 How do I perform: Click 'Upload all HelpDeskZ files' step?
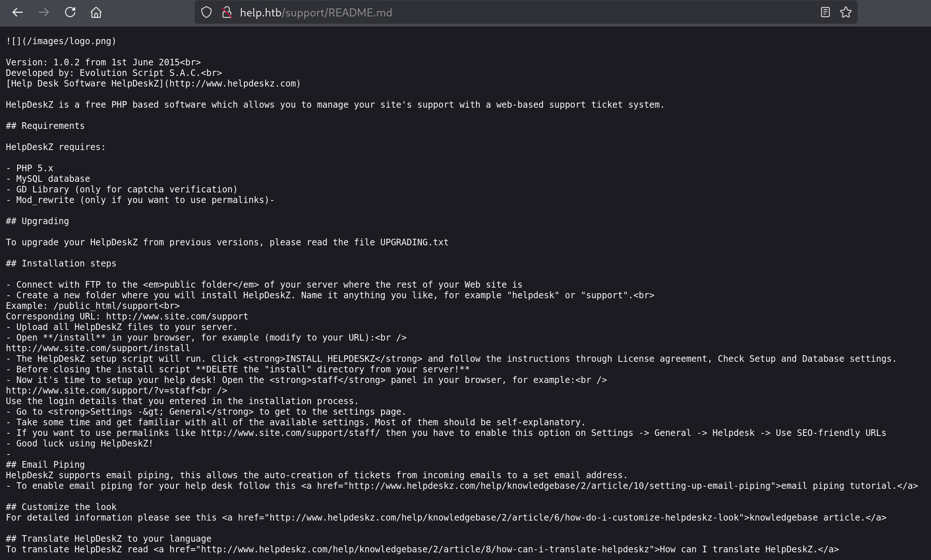pyautogui.click(x=122, y=326)
